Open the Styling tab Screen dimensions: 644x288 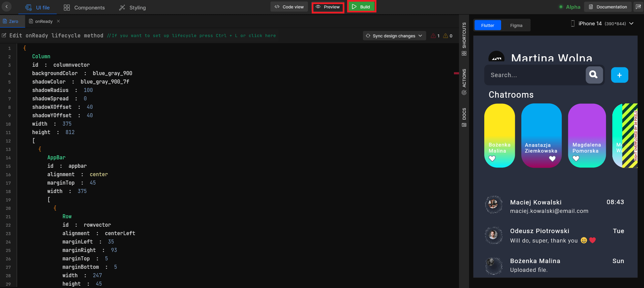coord(132,7)
